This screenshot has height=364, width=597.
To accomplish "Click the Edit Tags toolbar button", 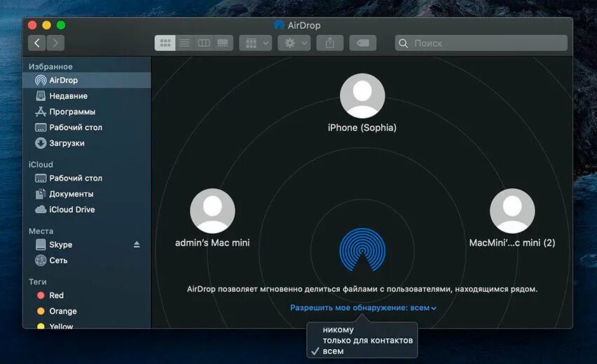I will [x=363, y=43].
